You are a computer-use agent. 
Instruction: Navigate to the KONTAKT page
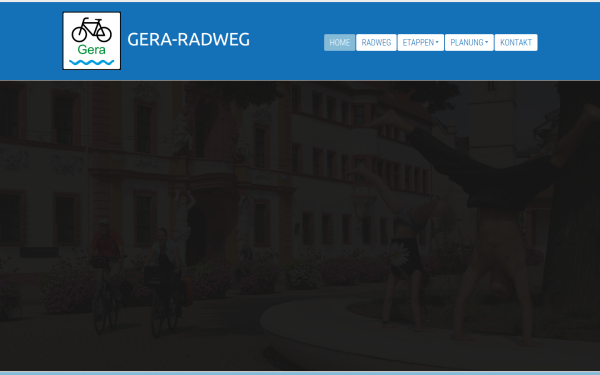(x=516, y=42)
